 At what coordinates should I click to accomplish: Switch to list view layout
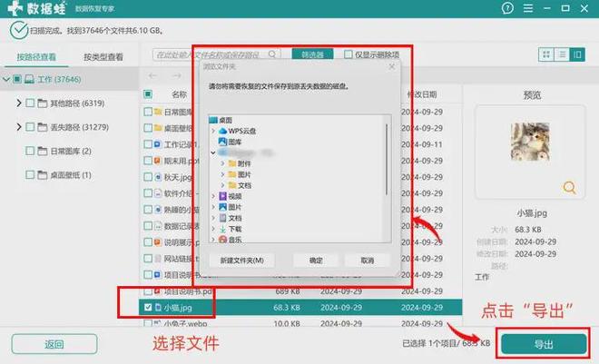(x=562, y=54)
